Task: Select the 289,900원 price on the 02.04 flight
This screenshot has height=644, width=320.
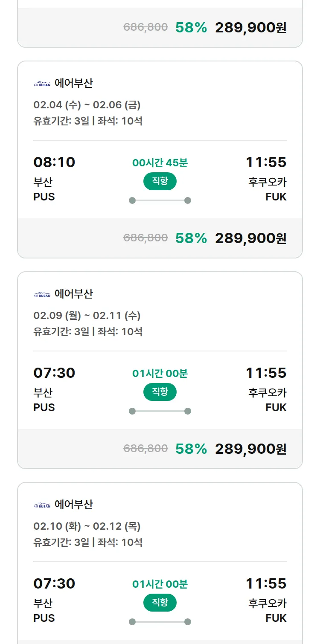Action: [x=250, y=238]
